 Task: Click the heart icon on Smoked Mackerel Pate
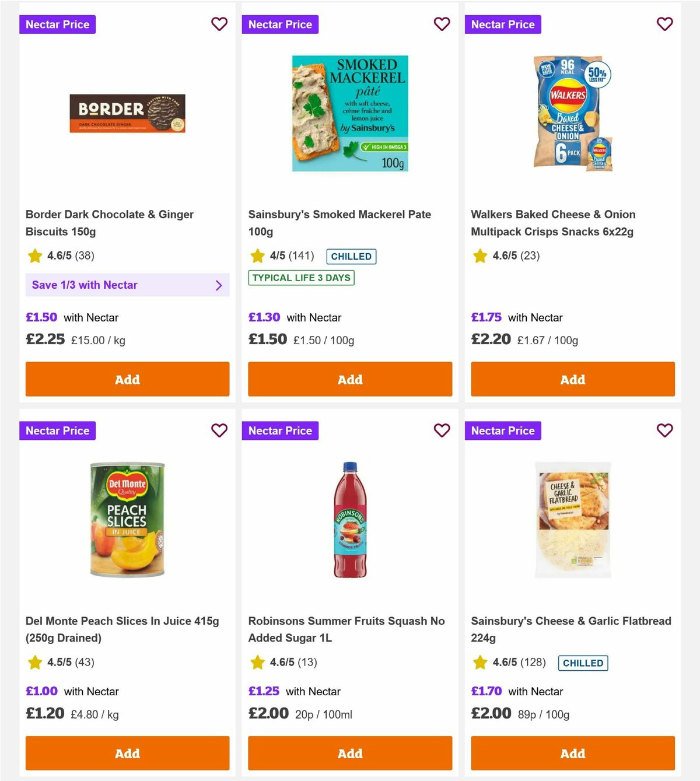[x=442, y=24]
